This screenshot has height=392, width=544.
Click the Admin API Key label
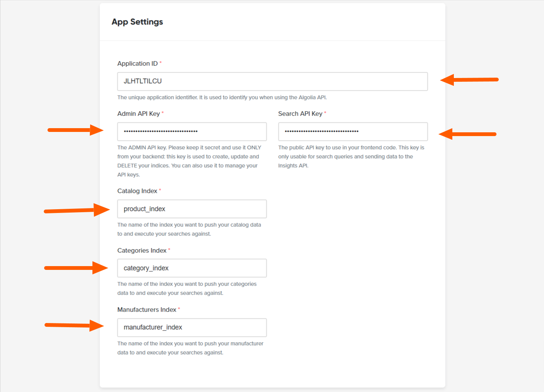click(138, 113)
